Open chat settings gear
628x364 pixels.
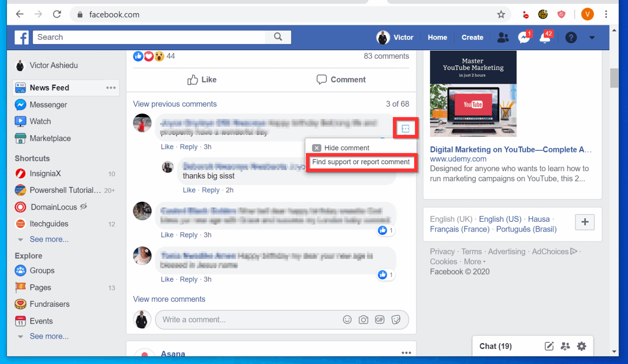[x=581, y=346]
